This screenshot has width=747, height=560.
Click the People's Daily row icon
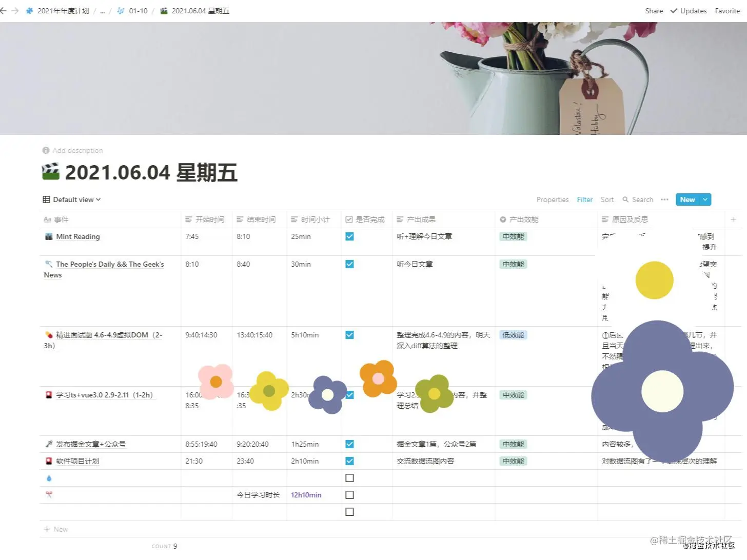click(x=49, y=264)
